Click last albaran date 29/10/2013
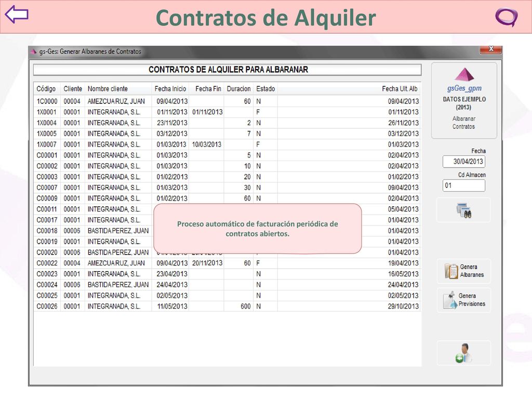 (x=403, y=307)
